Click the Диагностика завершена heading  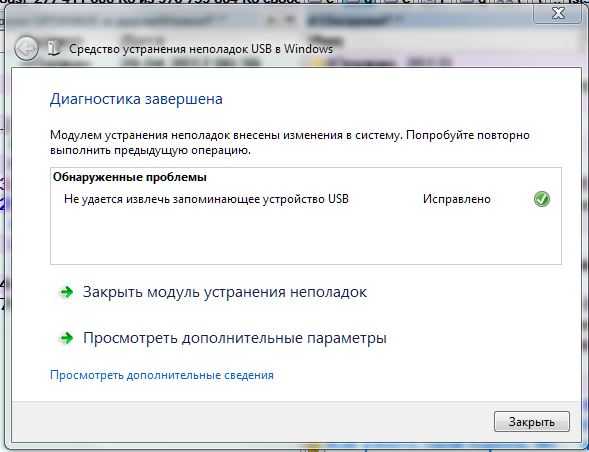pyautogui.click(x=136, y=99)
